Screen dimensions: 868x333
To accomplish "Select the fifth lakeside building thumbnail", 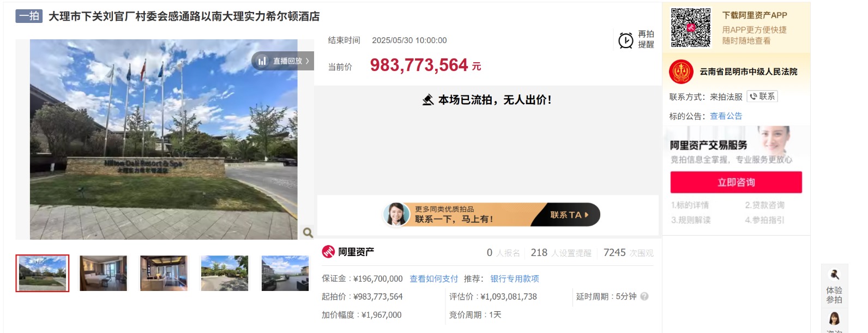I will [285, 273].
